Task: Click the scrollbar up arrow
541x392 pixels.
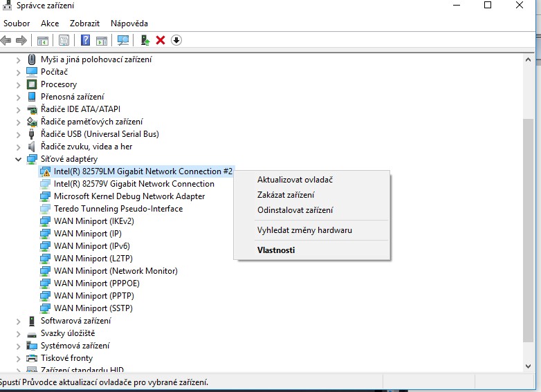Action: tap(528, 59)
